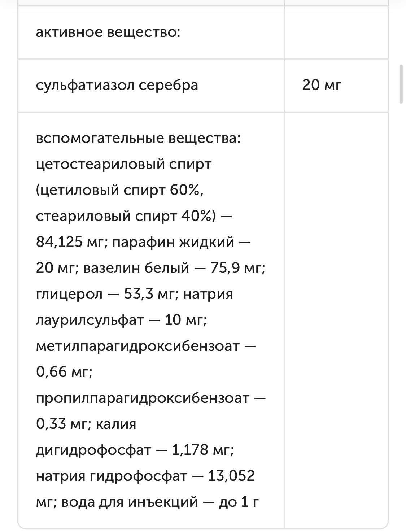Click the 'натрия гидрофосфат — 13,052' line
The height and width of the screenshot is (532, 406).
(x=145, y=476)
